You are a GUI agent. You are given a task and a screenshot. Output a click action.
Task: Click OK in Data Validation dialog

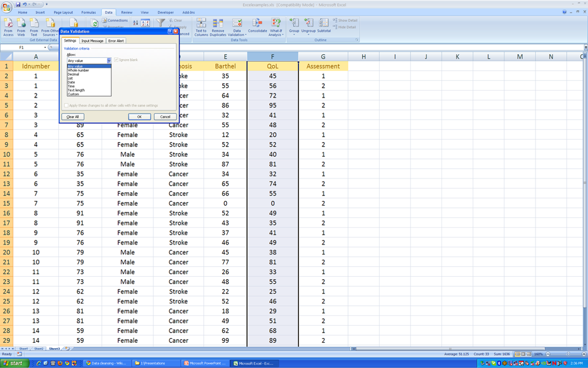click(140, 117)
